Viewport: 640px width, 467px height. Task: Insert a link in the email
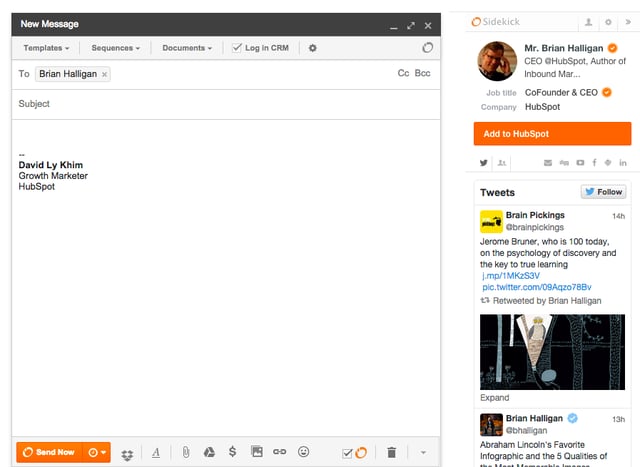[x=280, y=451]
